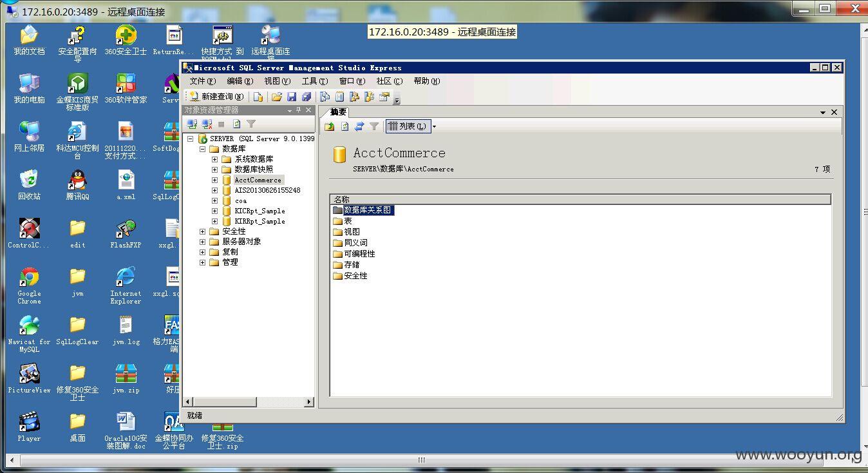Click the FlashFXP desktop icon

click(x=126, y=233)
